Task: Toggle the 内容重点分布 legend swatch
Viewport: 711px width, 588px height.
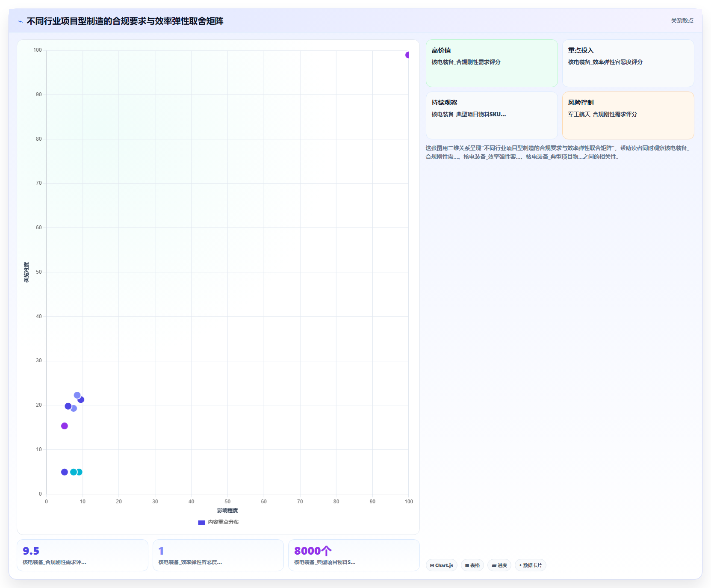Action: click(x=201, y=522)
